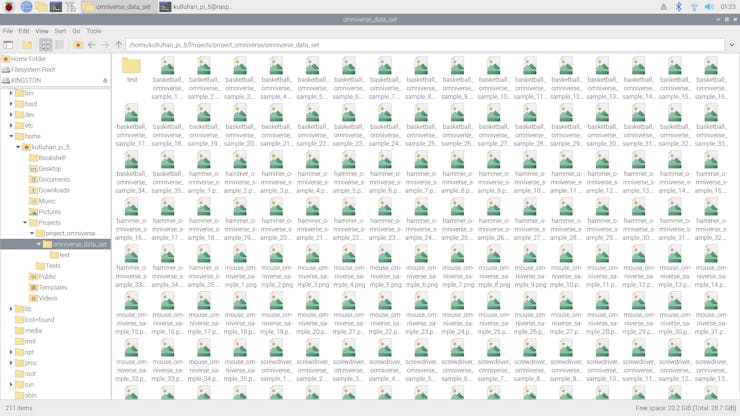Expand the opt folder in the tree

pyautogui.click(x=11, y=352)
